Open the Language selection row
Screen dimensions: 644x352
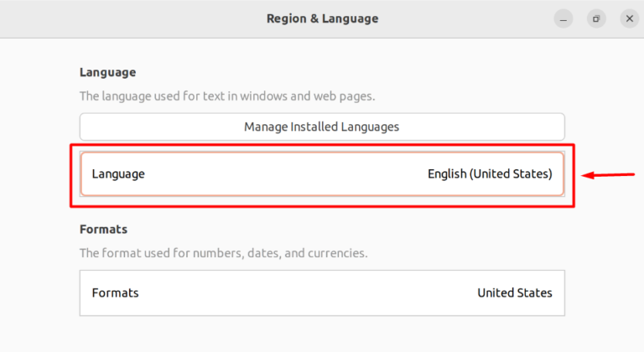click(322, 173)
